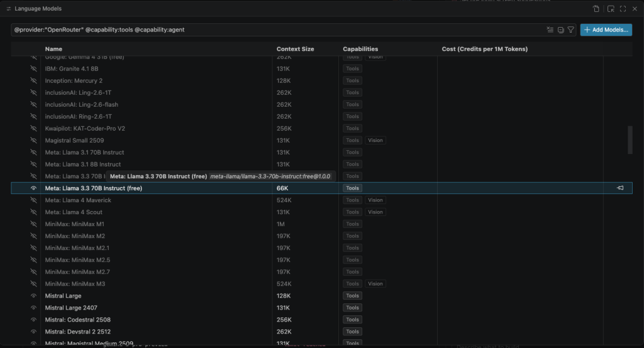Toggle eye icon for MiniMax: MiniMax M2.5
The height and width of the screenshot is (348, 644).
coord(34,259)
